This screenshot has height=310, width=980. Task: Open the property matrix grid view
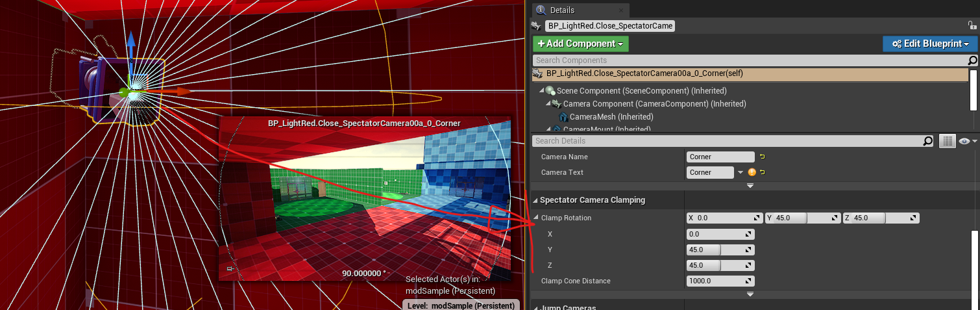947,141
